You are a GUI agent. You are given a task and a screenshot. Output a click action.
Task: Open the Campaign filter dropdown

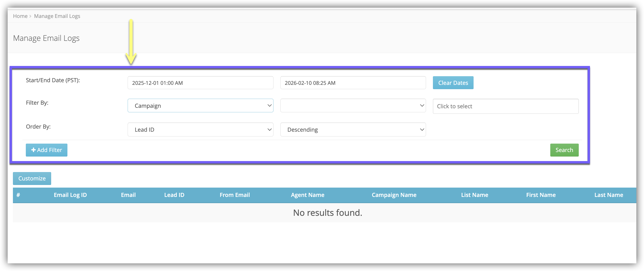coord(200,106)
